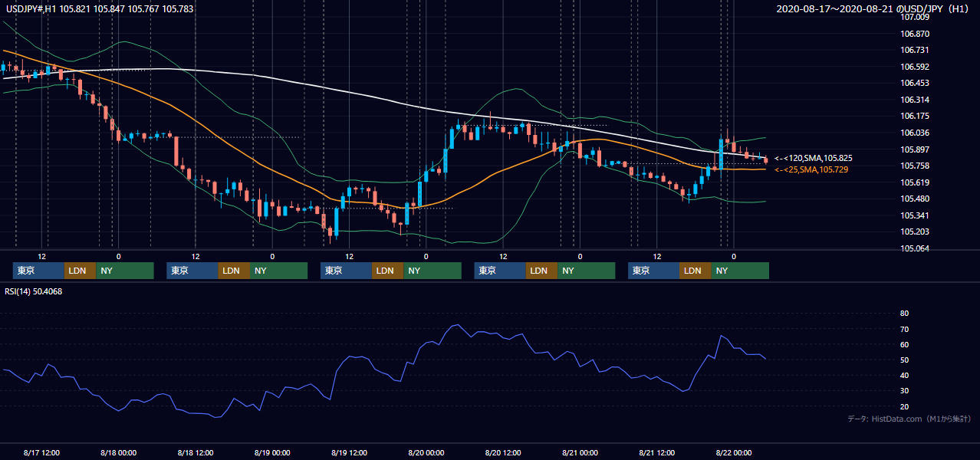Pick the 8/19 12:00 time label
This screenshot has width=980, height=460.
tap(349, 453)
